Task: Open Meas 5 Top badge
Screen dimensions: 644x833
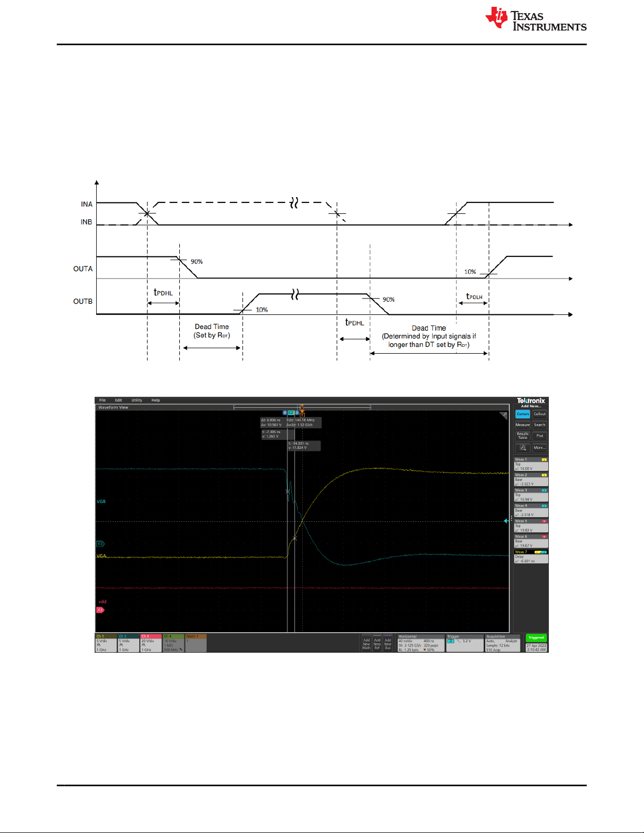Action: tap(531, 526)
